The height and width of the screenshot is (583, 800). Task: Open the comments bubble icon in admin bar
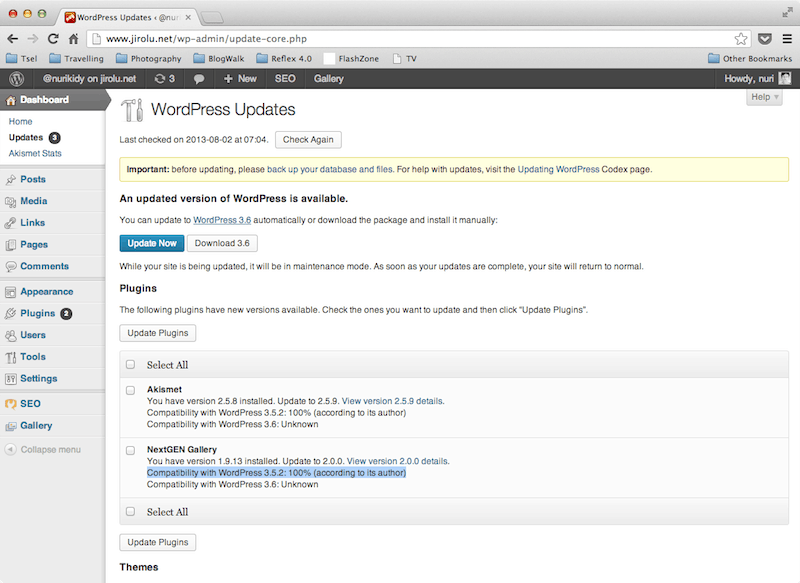(199, 78)
